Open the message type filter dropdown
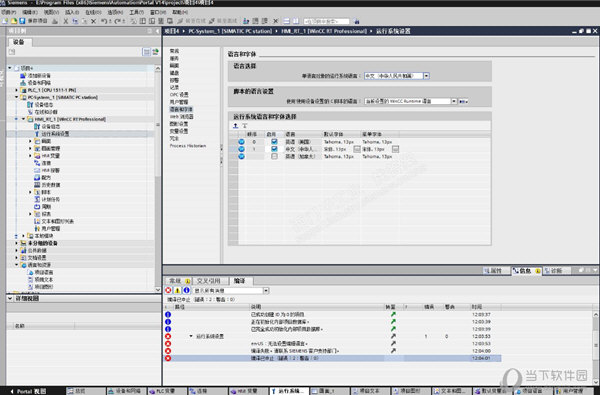Image resolution: width=600 pixels, height=395 pixels. click(x=266, y=291)
